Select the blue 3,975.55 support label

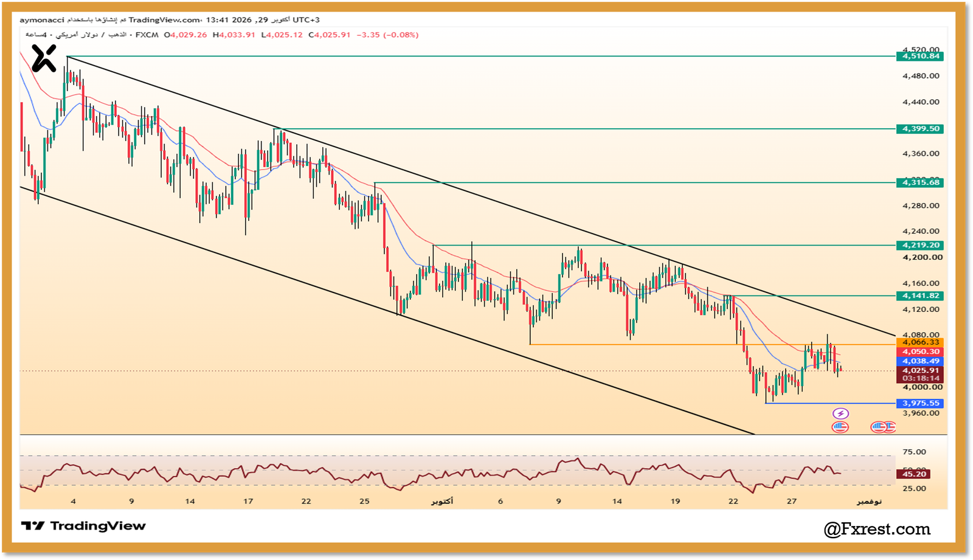point(920,403)
